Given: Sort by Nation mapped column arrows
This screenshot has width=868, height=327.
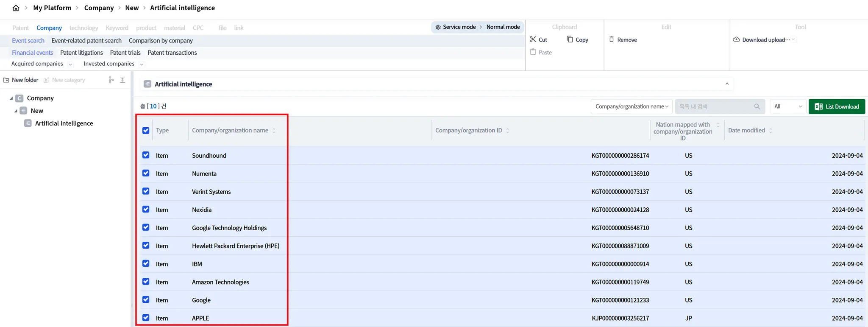Looking at the screenshot, I should (x=718, y=125).
